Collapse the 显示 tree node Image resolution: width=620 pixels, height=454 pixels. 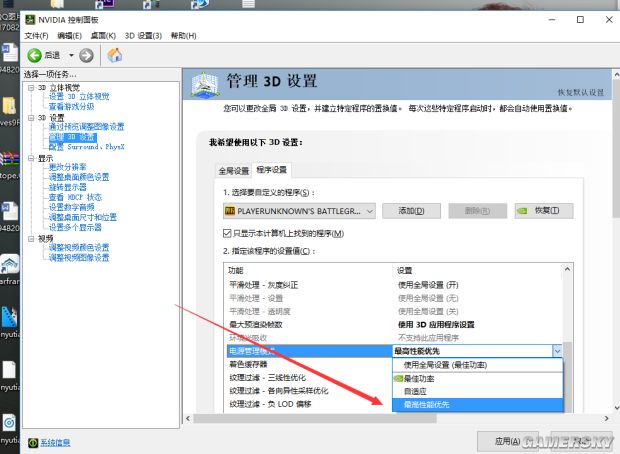31,158
